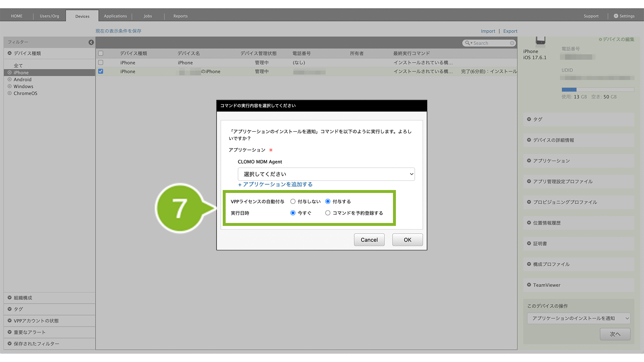644x362 pixels.
Task: Click the search magnifier icon
Action: pos(468,43)
